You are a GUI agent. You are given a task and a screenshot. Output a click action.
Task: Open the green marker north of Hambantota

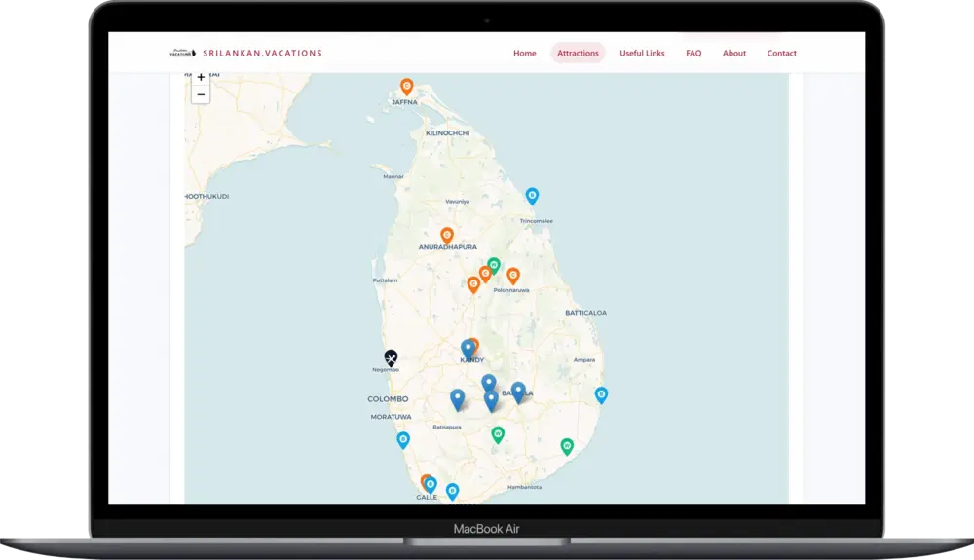coord(567,446)
